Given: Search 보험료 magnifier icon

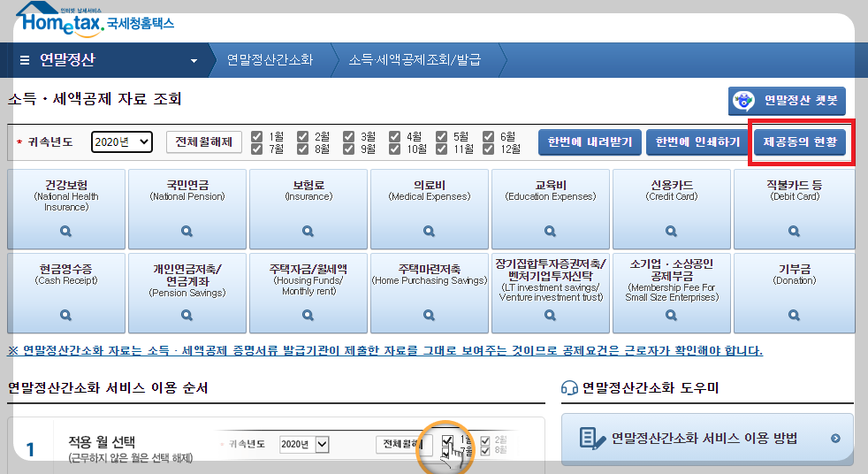Looking at the screenshot, I should (x=308, y=232).
